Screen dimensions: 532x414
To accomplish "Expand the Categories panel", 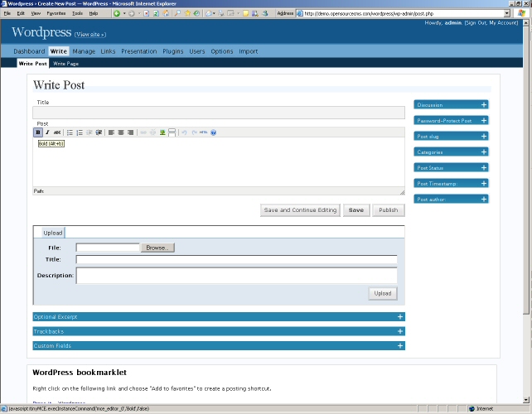I will 451,152.
